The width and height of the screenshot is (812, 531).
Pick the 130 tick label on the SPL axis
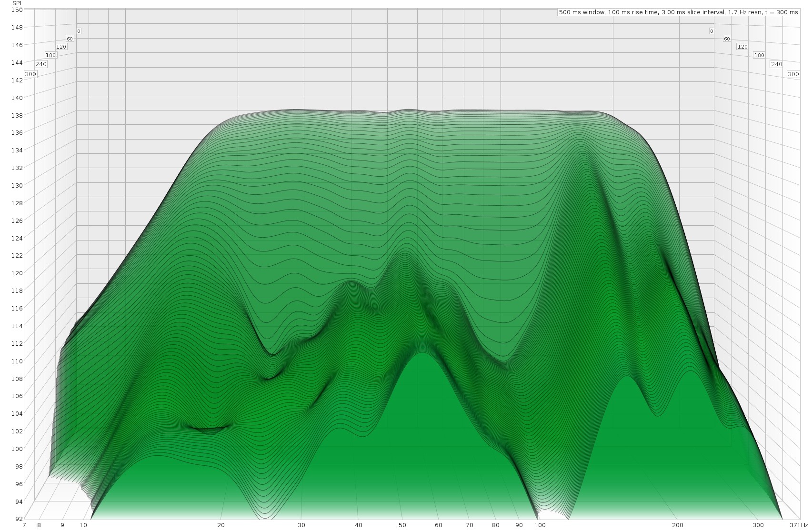tap(17, 186)
